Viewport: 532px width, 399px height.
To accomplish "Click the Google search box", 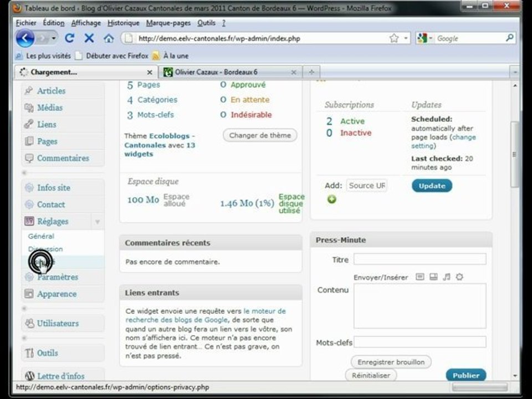I will coord(469,38).
